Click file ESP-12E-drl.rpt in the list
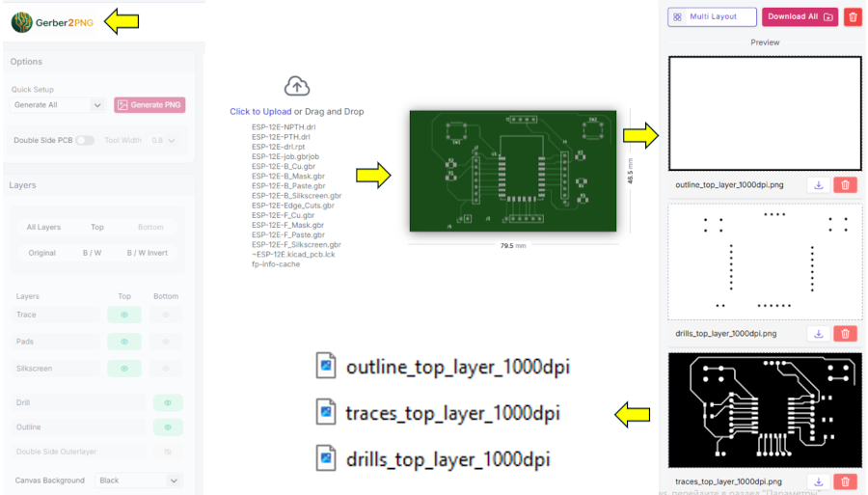 tap(279, 147)
